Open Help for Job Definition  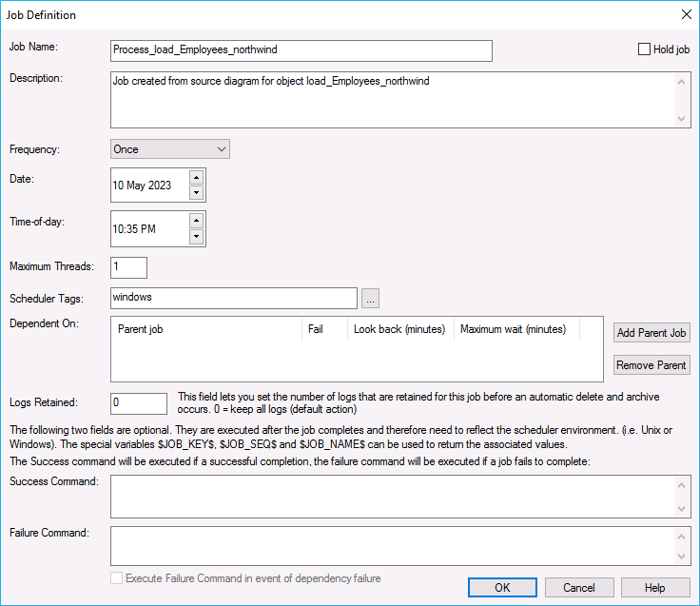coord(654,588)
